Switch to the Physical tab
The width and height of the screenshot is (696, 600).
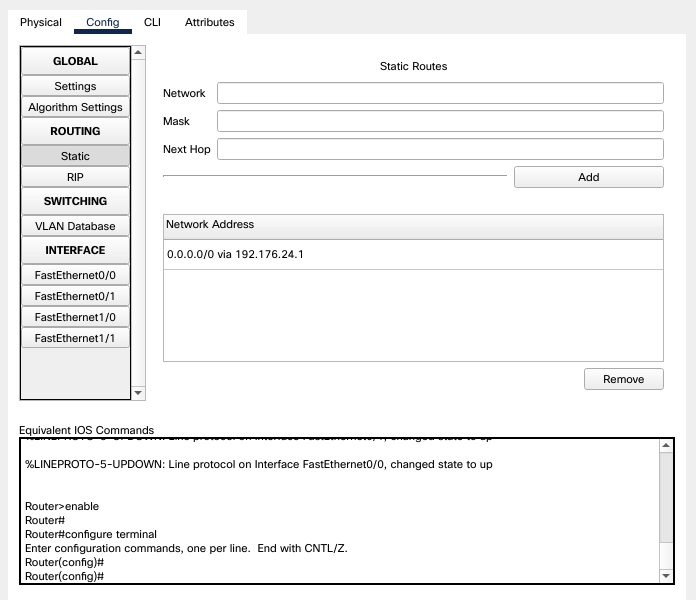point(41,22)
